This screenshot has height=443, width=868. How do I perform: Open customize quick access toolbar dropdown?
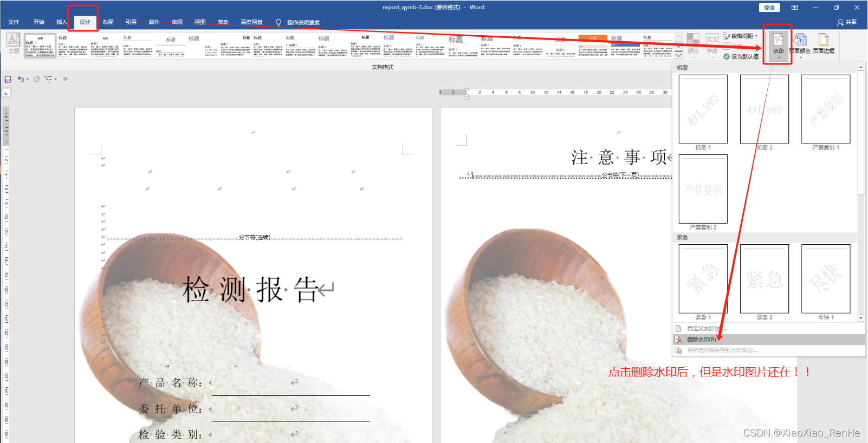coord(65,79)
